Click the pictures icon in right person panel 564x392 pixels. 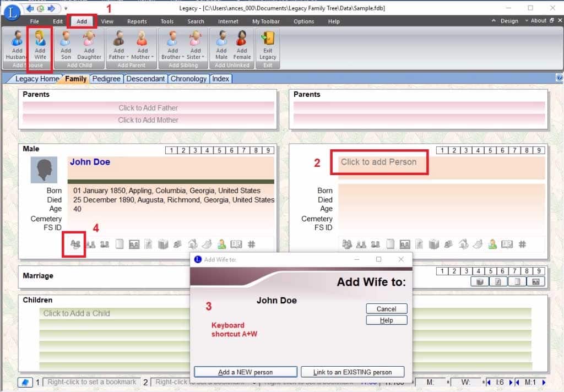[x=405, y=244]
